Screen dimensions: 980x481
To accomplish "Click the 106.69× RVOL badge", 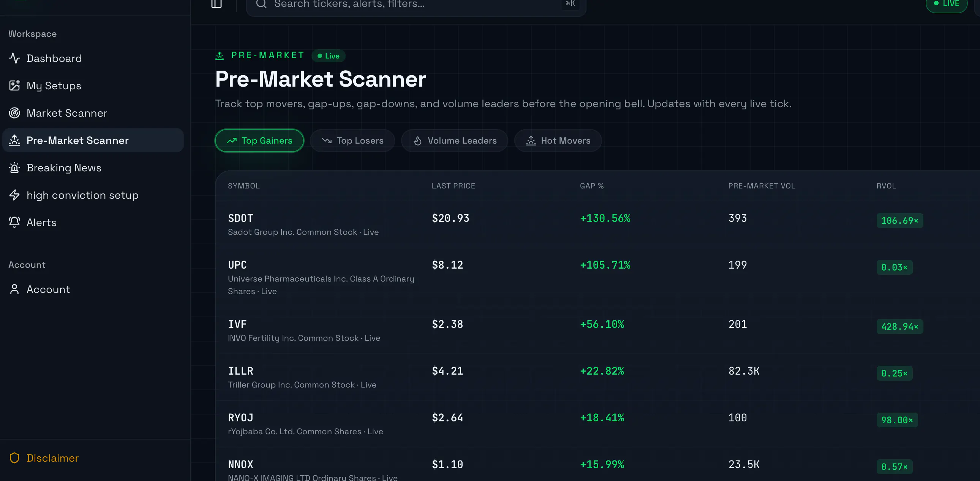I will coord(900,221).
